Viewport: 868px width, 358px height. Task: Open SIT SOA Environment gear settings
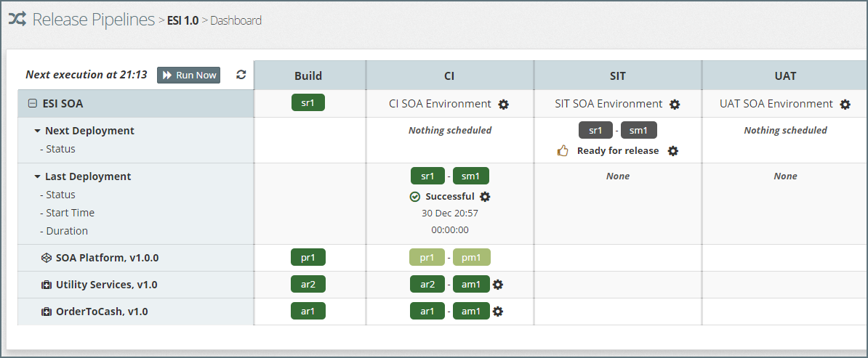(x=675, y=105)
